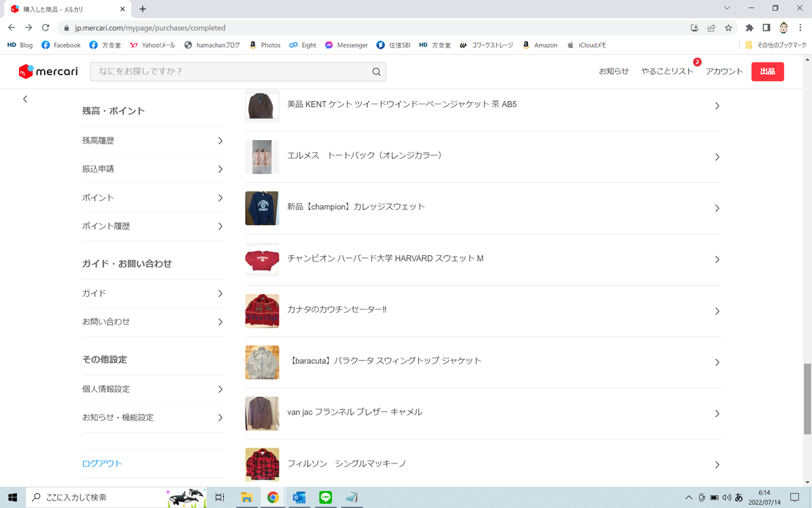The height and width of the screenshot is (508, 812).
Task: Open Outlook from the taskbar
Action: [299, 497]
